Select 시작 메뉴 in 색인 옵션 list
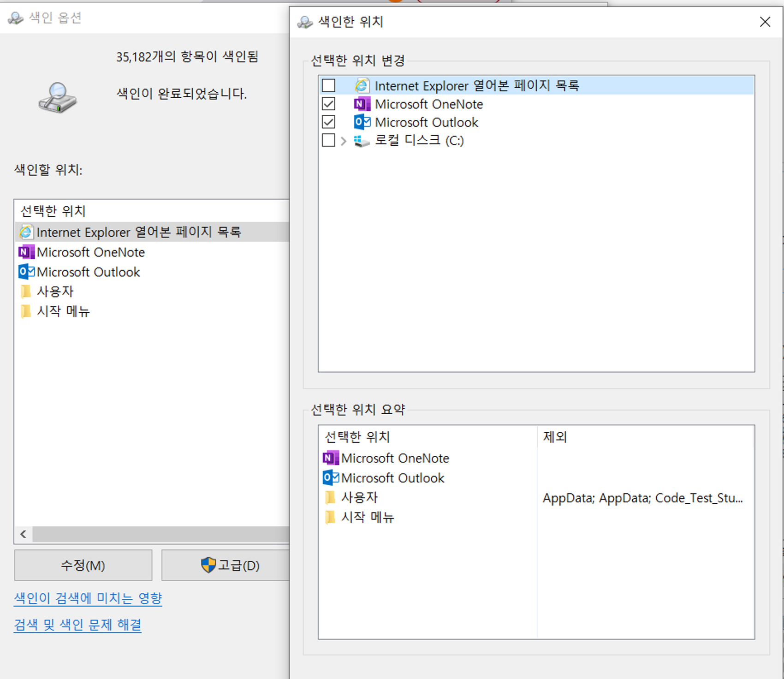 point(63,311)
